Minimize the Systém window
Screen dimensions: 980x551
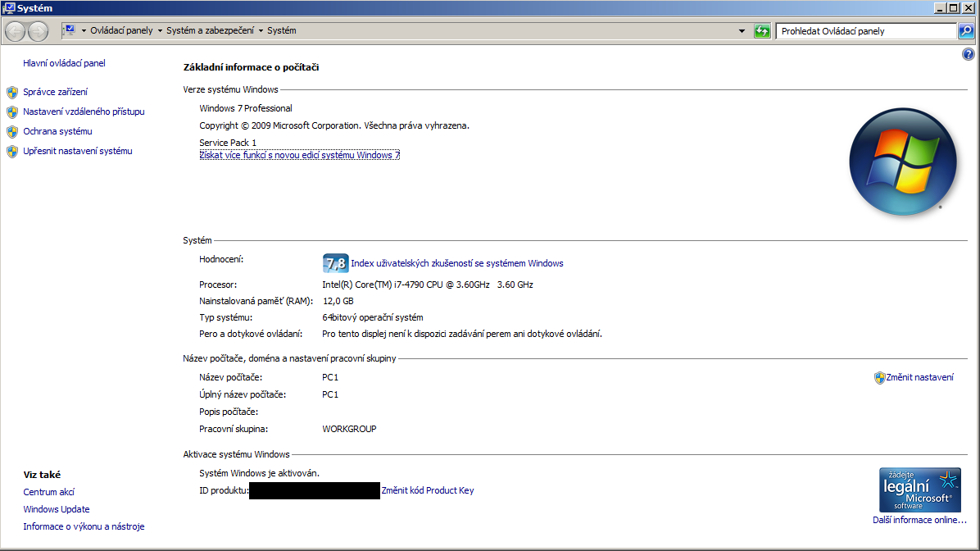point(940,8)
